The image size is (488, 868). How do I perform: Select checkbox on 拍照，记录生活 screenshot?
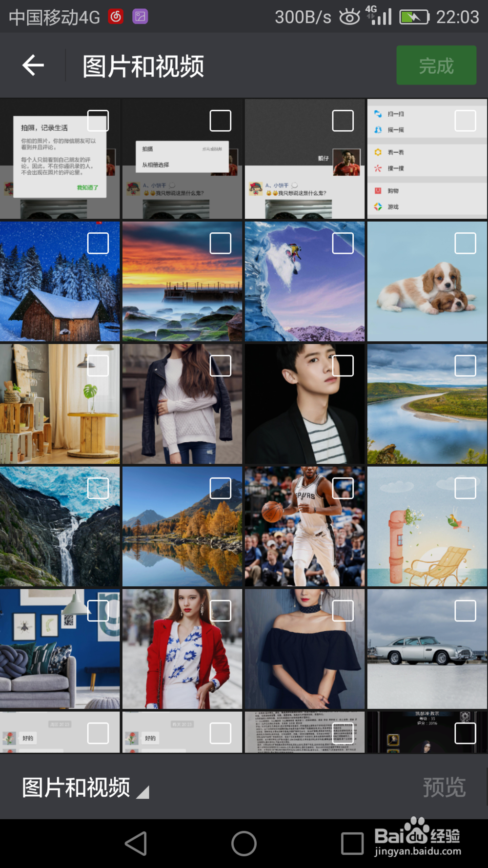click(x=98, y=121)
